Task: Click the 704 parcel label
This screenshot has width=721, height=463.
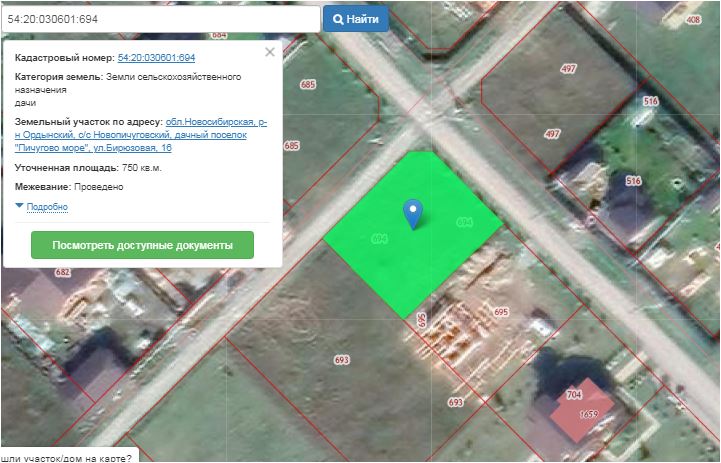Action: point(574,395)
